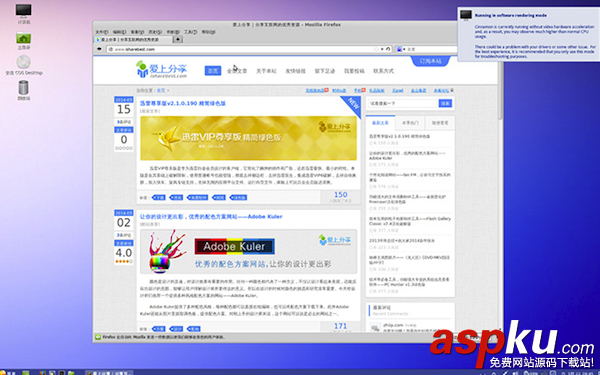Open sidebar link containing Adobe Kuler
This screenshot has width=600, height=375.
coord(407,155)
